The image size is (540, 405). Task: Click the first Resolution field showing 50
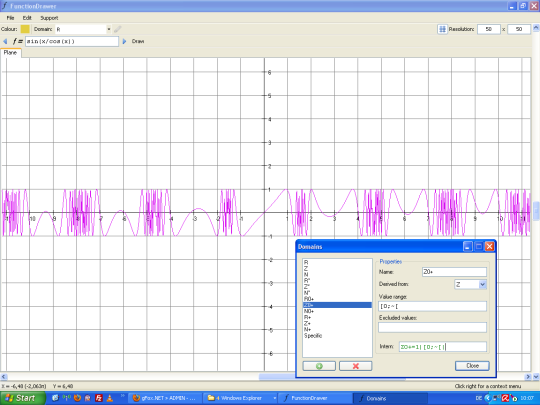click(x=488, y=29)
